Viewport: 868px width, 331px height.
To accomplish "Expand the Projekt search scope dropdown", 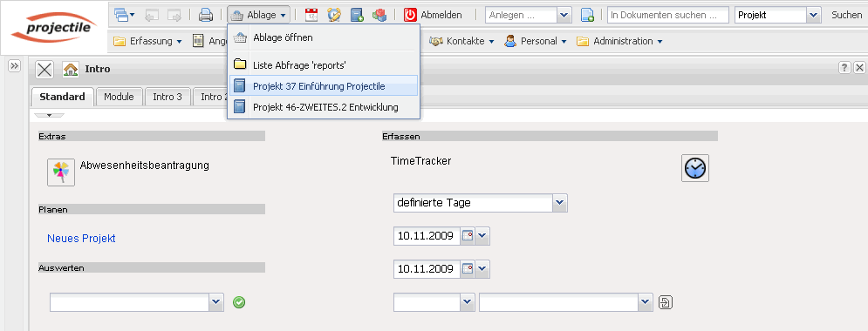I will 814,15.
